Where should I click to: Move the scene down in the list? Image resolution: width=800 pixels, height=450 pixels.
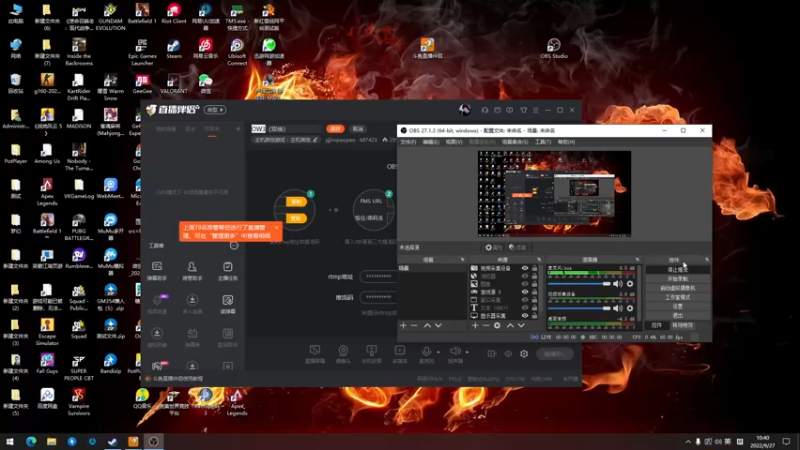click(x=438, y=326)
